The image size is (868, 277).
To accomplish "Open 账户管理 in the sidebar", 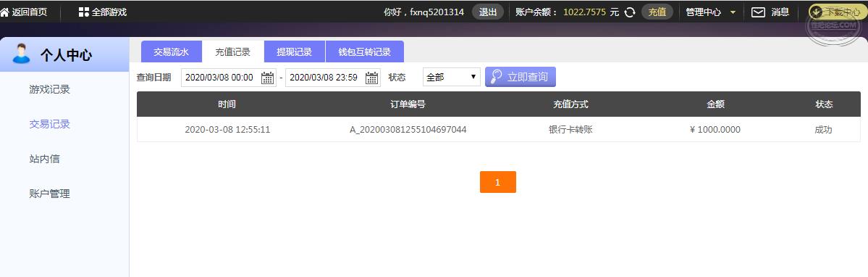I will [x=50, y=194].
